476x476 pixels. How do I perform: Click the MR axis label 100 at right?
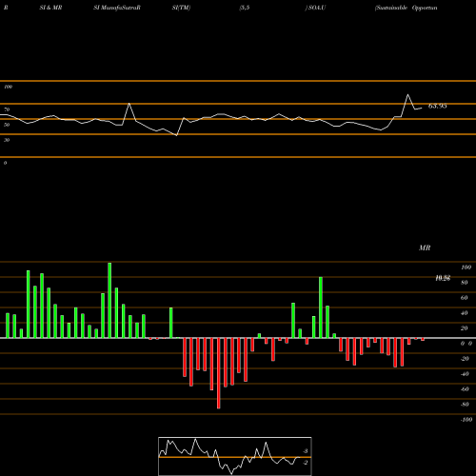pyautogui.click(x=466, y=268)
